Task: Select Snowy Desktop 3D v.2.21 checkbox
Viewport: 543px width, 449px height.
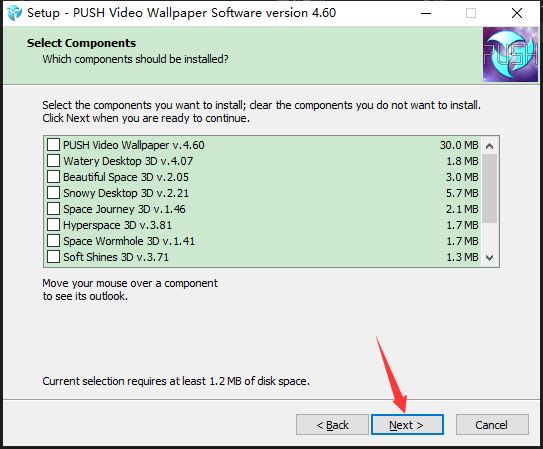Action: tap(53, 193)
